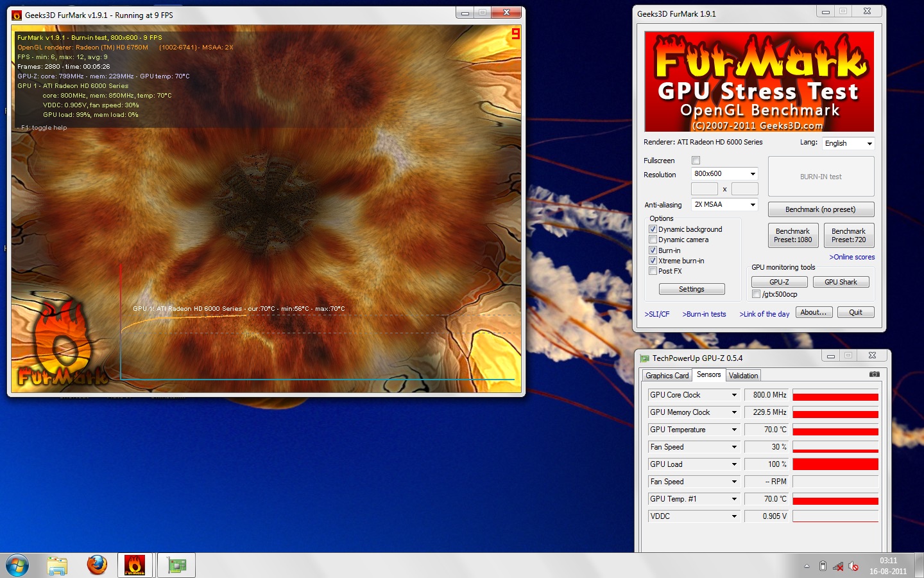Click the Quit button in FurMark

pyautogui.click(x=856, y=312)
